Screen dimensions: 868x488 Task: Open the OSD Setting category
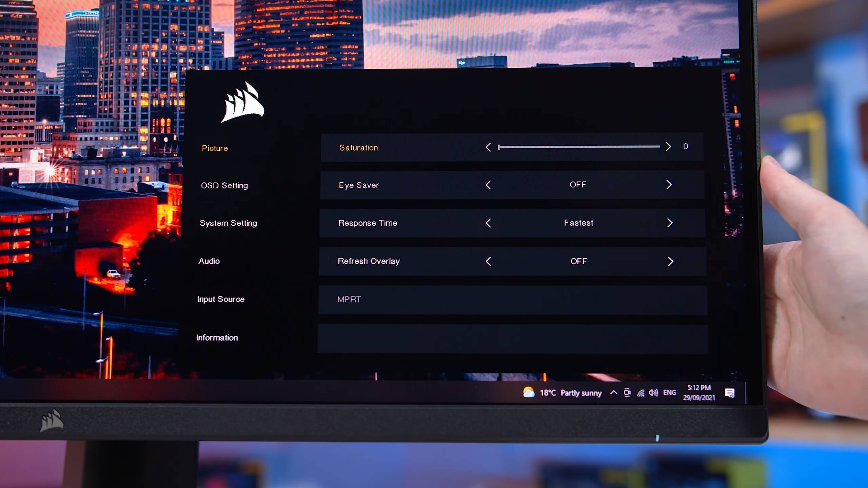[x=224, y=185]
